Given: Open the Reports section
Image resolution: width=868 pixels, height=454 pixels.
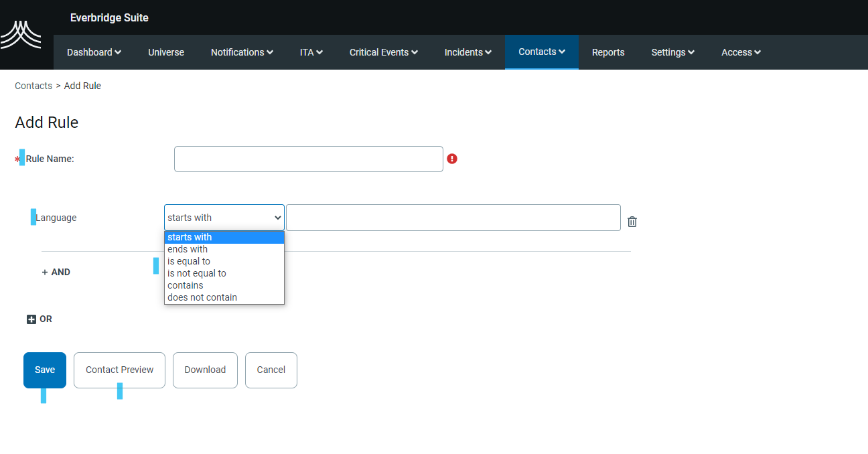Looking at the screenshot, I should pos(607,52).
